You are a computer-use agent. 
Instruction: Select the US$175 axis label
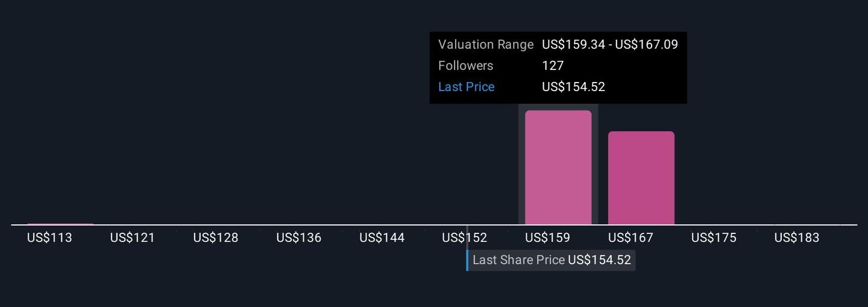coord(714,238)
